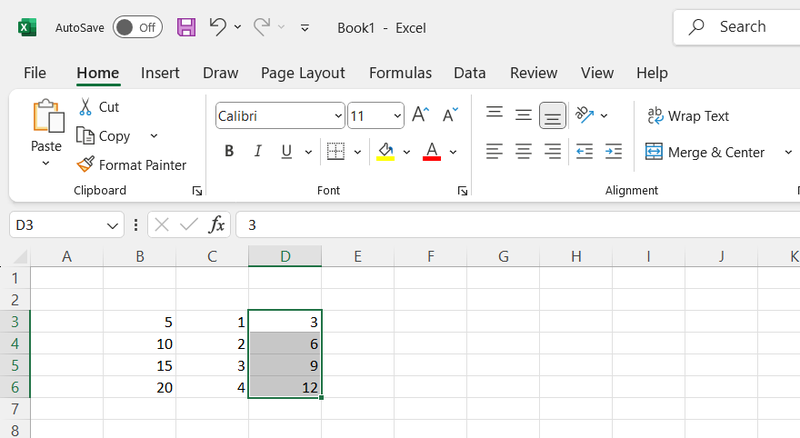The image size is (800, 438).
Task: Save the workbook with the floppy disk icon
Action: 186,27
